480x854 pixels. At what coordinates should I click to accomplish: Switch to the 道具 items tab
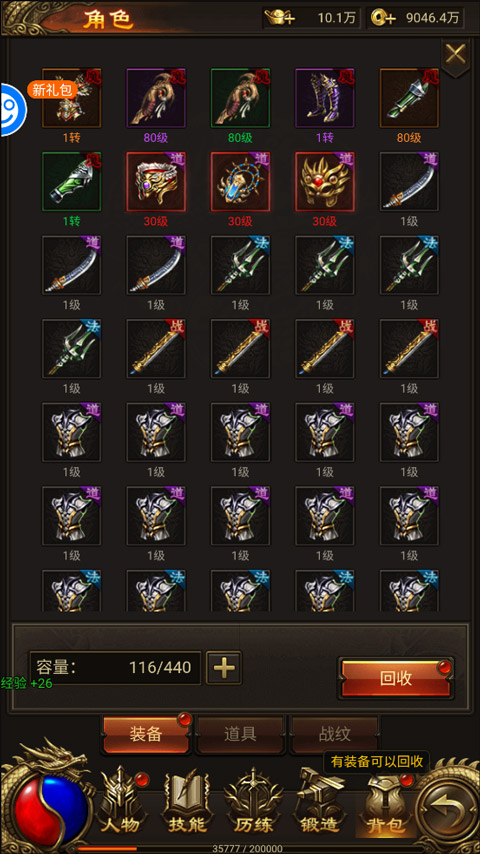click(240, 734)
